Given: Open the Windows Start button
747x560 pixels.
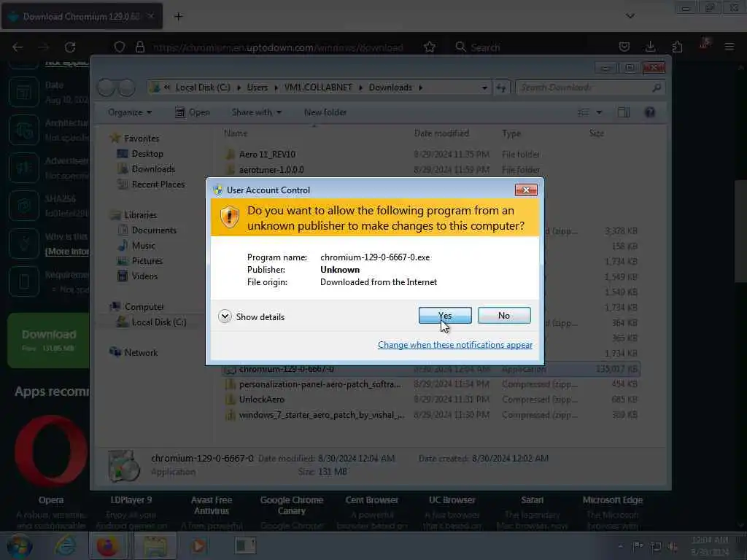Looking at the screenshot, I should [20, 545].
